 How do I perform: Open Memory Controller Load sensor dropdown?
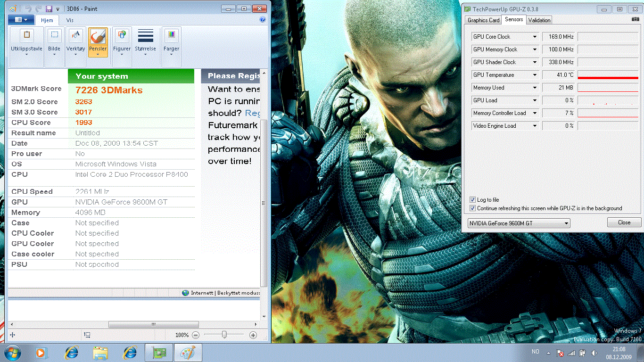[535, 113]
